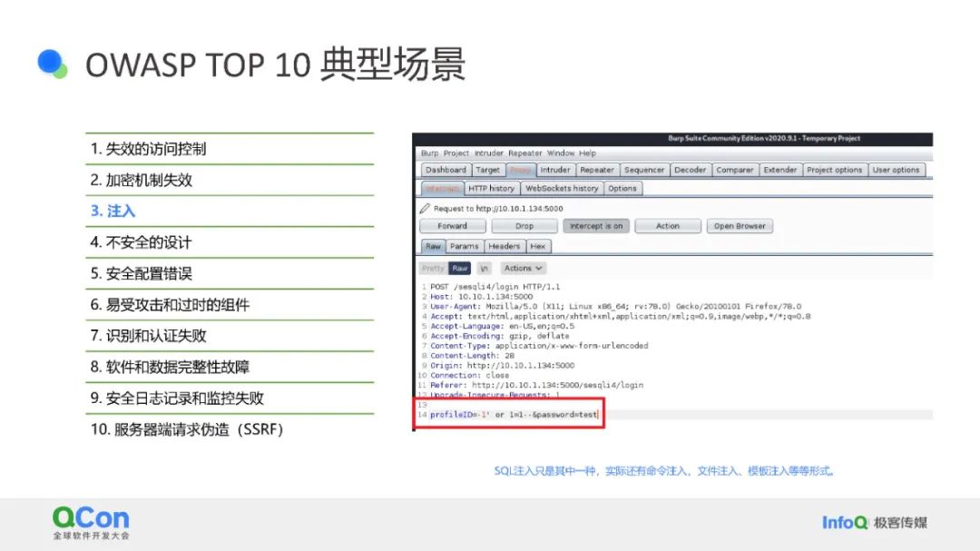Click the Connection: close line
Viewport: 980px width, 551px height.
(469, 375)
